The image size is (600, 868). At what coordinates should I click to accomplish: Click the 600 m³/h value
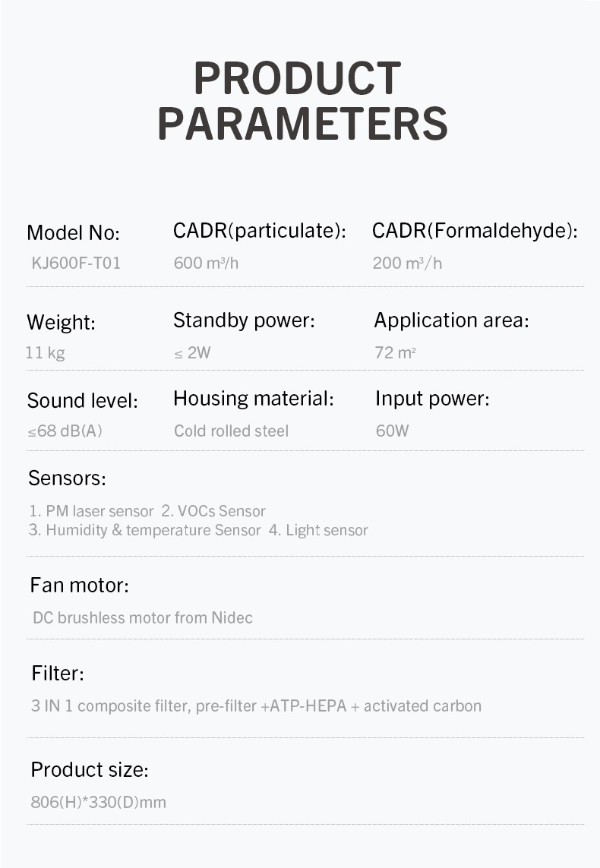tap(206, 263)
